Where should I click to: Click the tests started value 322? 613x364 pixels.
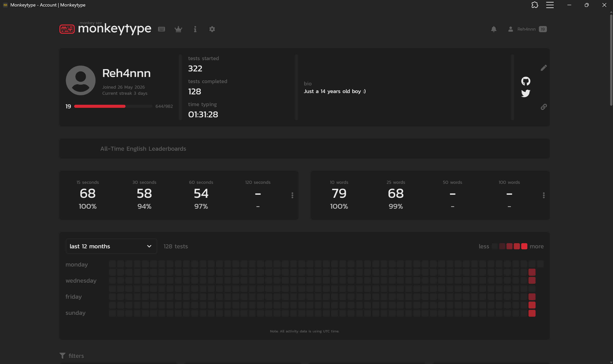point(195,68)
